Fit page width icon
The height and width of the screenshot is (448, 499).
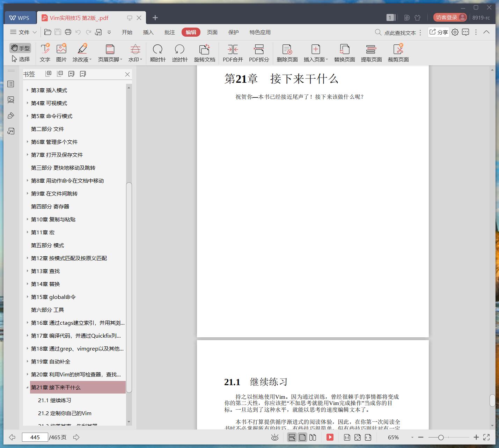coord(368,437)
